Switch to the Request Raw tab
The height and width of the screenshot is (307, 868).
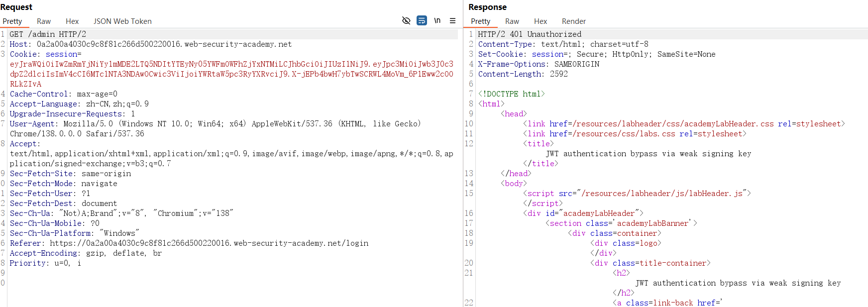tap(44, 21)
